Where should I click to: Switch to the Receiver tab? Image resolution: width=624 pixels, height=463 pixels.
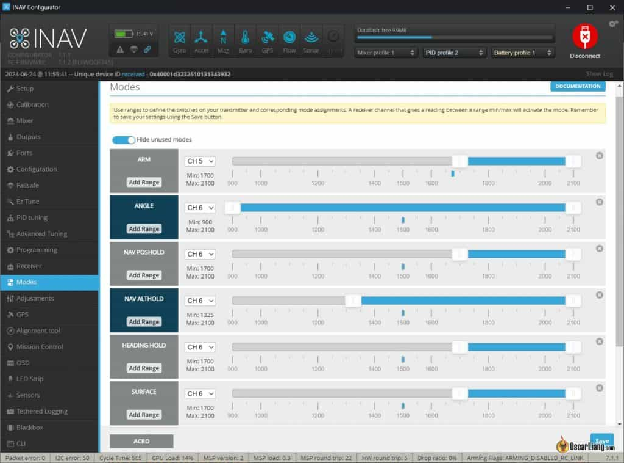(x=49, y=266)
